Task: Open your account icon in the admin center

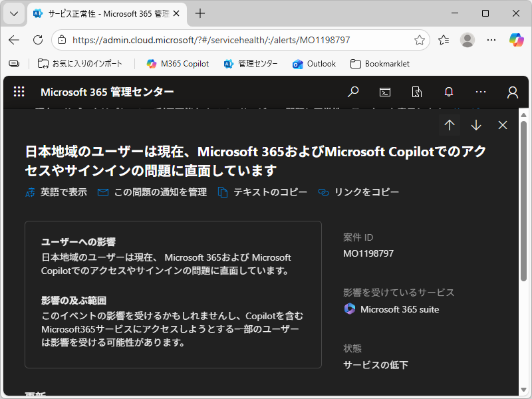Action: tap(512, 92)
